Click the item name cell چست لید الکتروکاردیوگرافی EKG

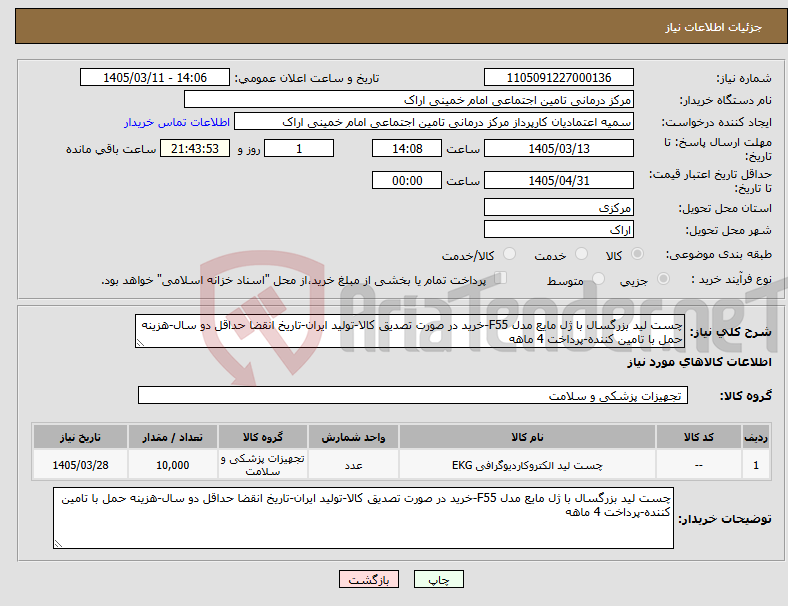527,465
